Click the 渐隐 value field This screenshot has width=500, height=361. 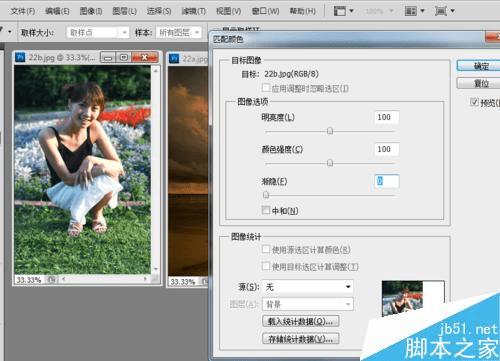click(x=386, y=181)
